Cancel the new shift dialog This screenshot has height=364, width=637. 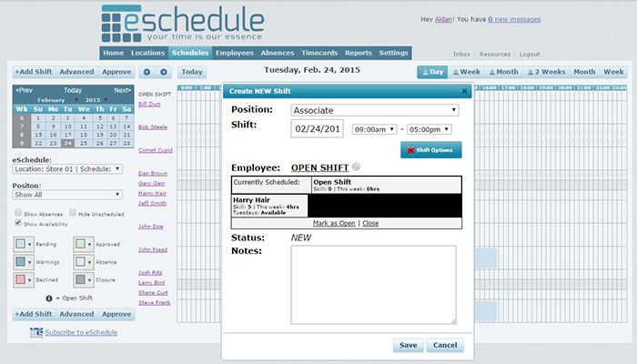click(x=445, y=345)
